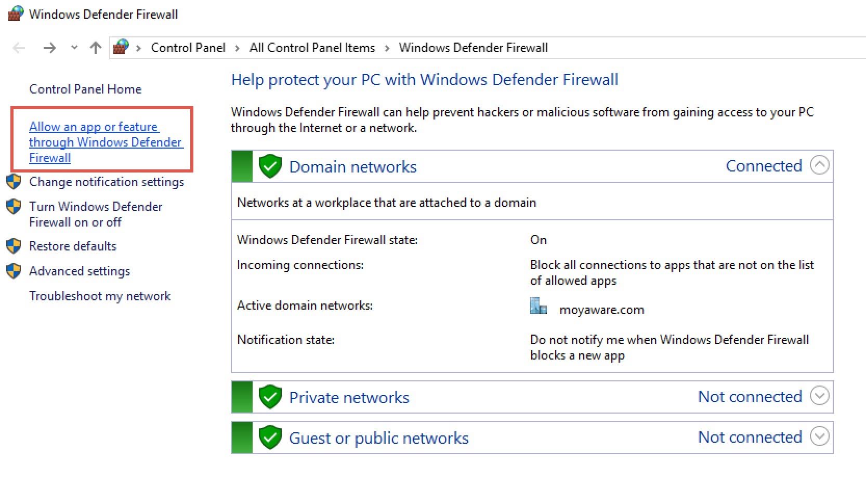Click the moyaware.com domain network icon
The height and width of the screenshot is (504, 866).
click(x=538, y=306)
